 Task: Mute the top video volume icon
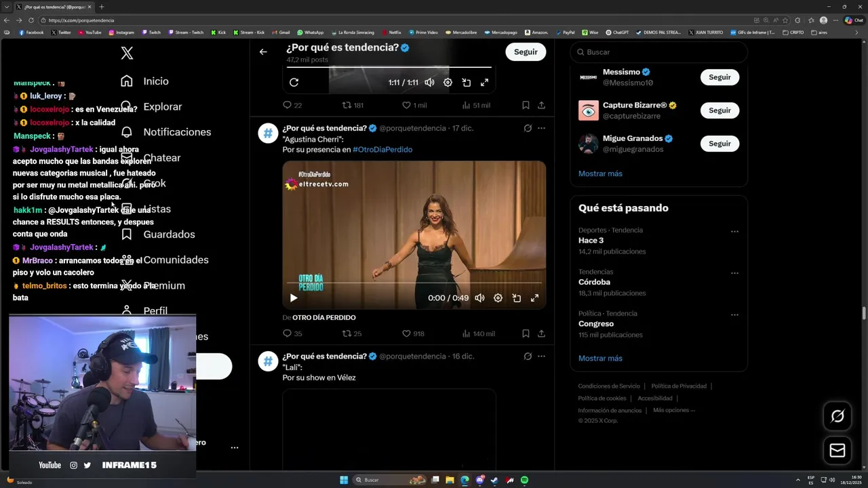point(429,82)
